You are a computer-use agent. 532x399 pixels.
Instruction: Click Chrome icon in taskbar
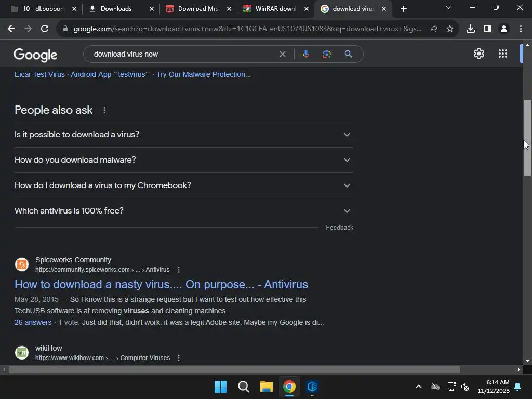[x=289, y=387]
